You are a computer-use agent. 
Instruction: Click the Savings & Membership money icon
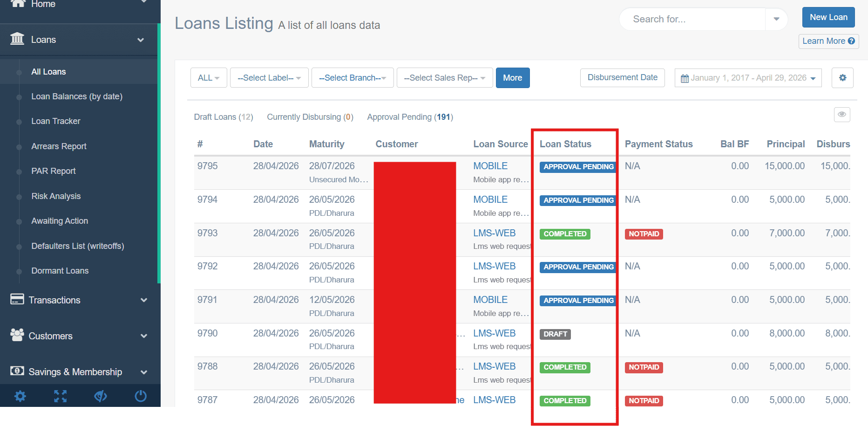click(x=17, y=371)
